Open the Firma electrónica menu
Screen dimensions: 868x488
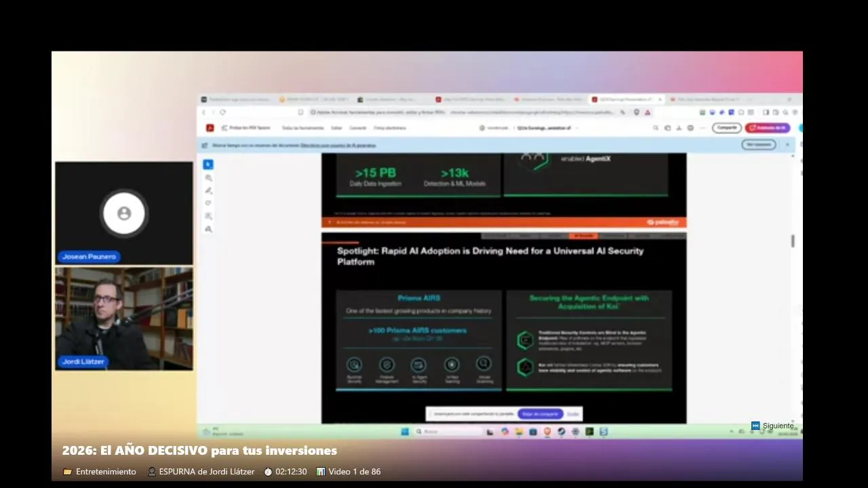389,127
